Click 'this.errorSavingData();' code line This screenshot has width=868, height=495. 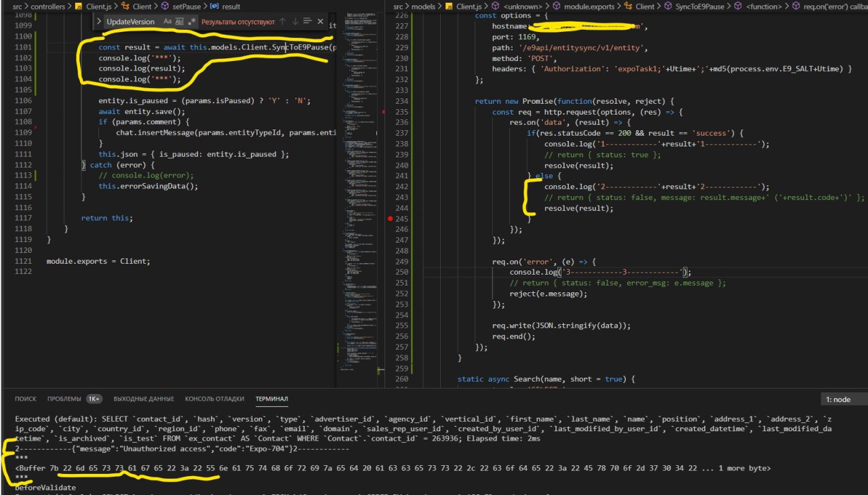pos(149,186)
